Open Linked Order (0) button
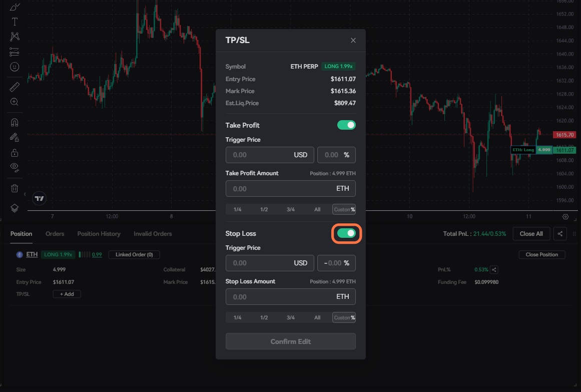 (134, 254)
